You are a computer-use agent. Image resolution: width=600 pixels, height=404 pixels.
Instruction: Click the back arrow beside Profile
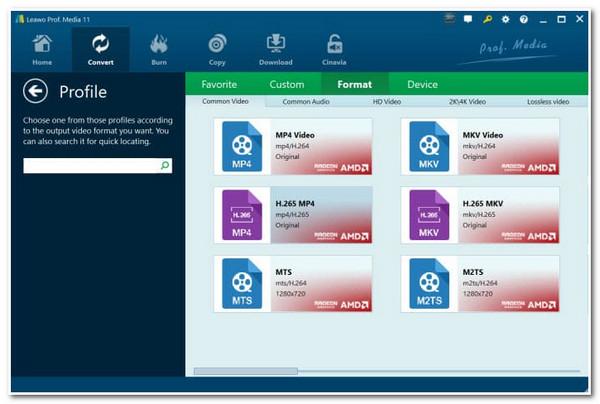pos(35,91)
